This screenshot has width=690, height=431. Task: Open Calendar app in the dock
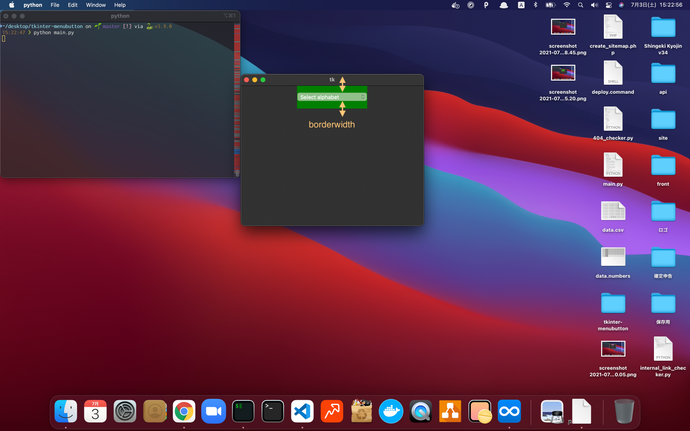pos(95,410)
